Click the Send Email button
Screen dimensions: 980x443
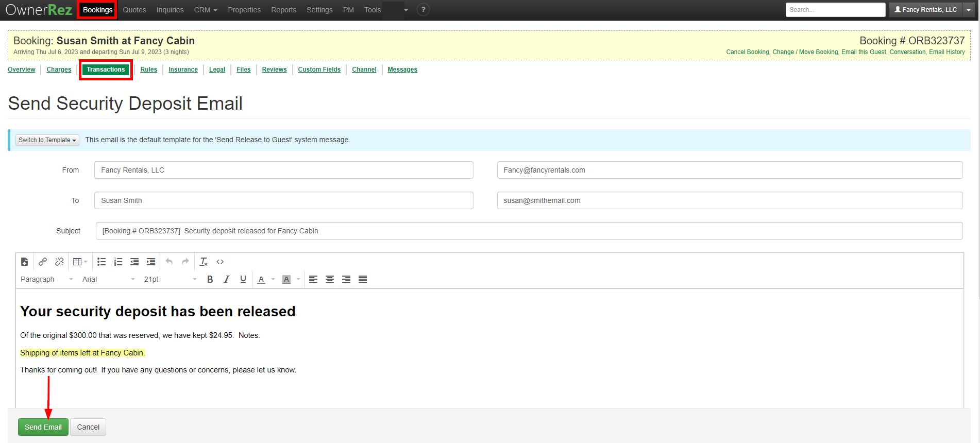(43, 427)
